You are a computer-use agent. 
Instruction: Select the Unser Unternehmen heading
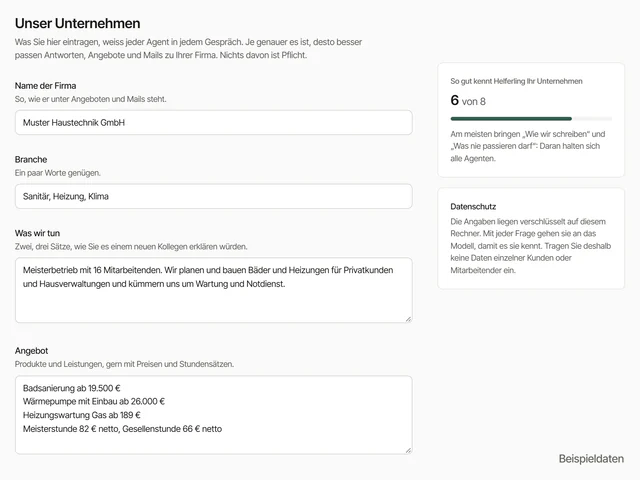click(x=78, y=23)
